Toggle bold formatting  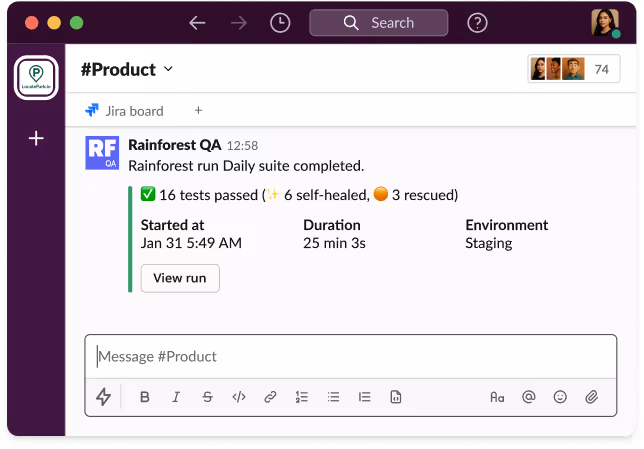tap(145, 397)
